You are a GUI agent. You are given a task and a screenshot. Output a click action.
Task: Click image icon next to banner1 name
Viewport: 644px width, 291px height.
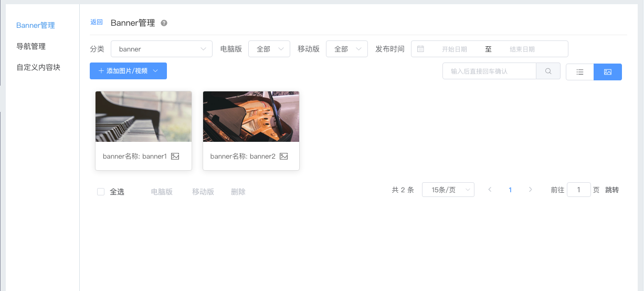[175, 157]
